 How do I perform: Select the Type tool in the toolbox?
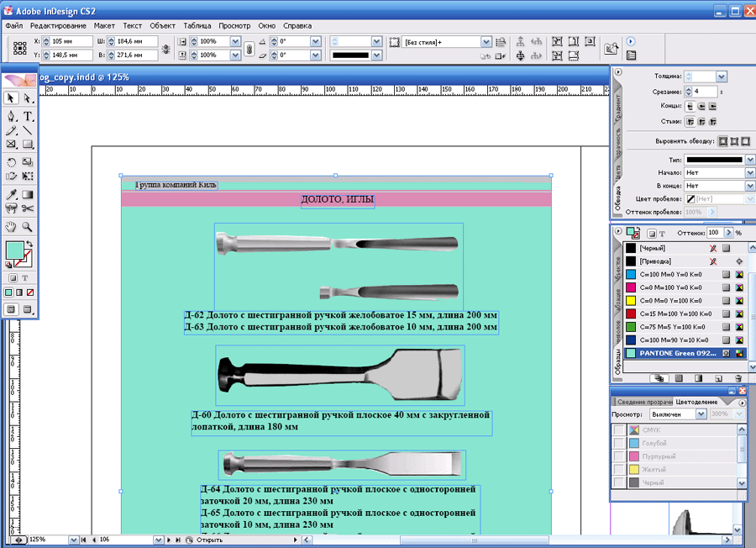pyautogui.click(x=28, y=116)
